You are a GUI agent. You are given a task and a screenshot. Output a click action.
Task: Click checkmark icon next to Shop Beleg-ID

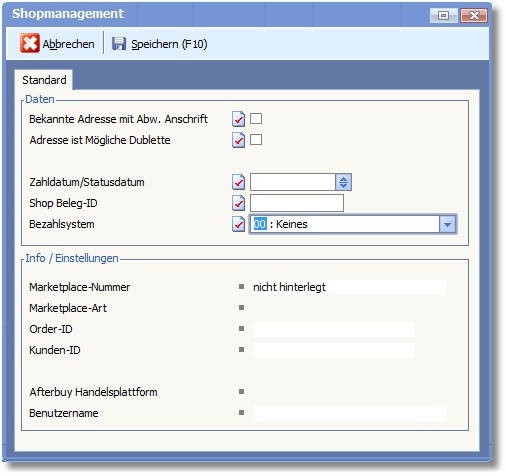(238, 203)
